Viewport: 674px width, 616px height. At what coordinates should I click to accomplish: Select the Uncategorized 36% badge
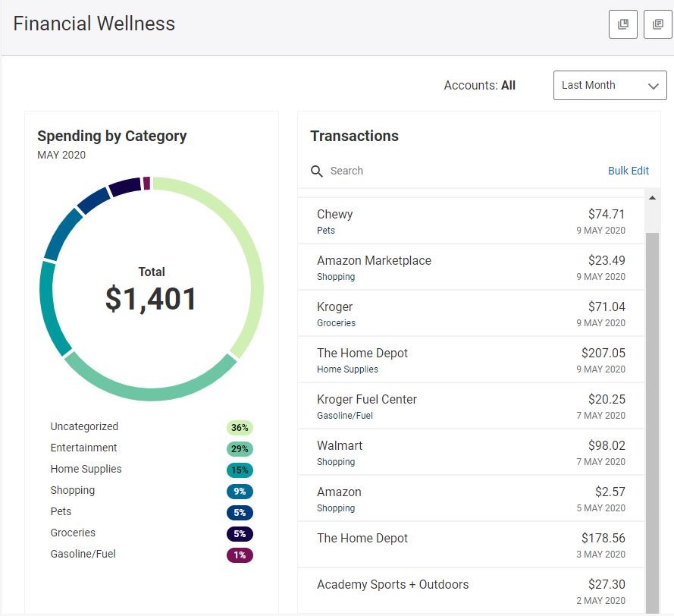click(240, 427)
